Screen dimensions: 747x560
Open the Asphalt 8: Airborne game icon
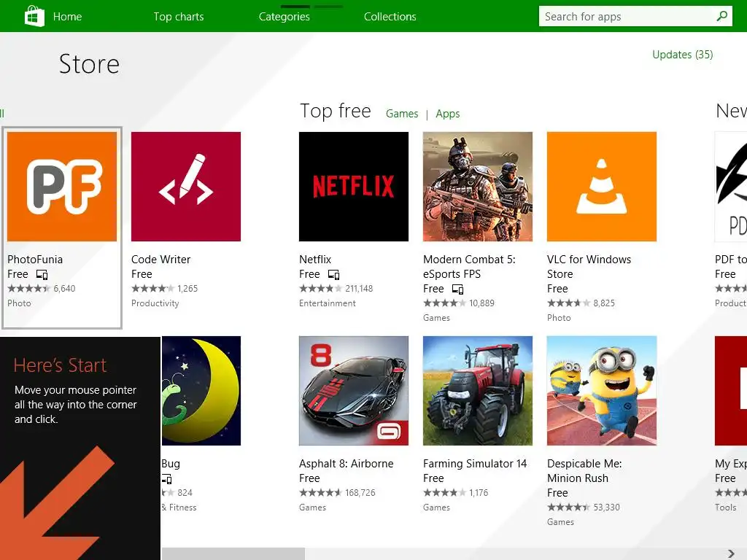pyautogui.click(x=354, y=391)
